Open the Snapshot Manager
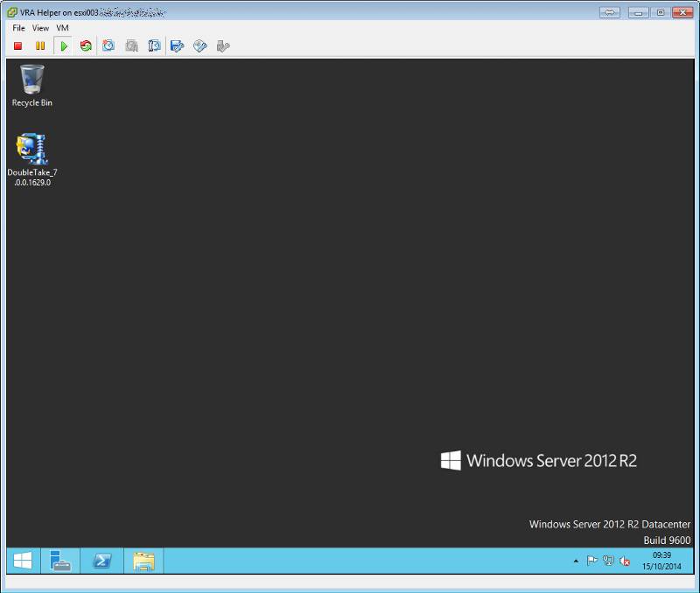 pyautogui.click(x=155, y=46)
